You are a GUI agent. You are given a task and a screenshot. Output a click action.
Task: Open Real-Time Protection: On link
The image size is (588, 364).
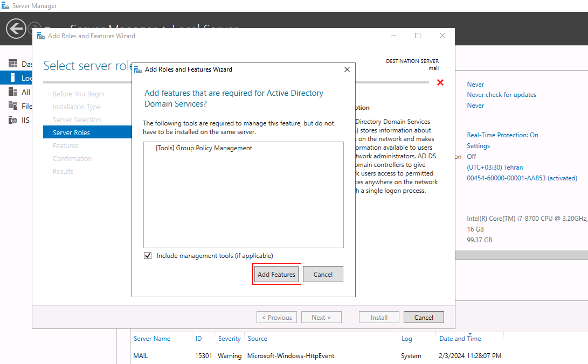point(502,135)
